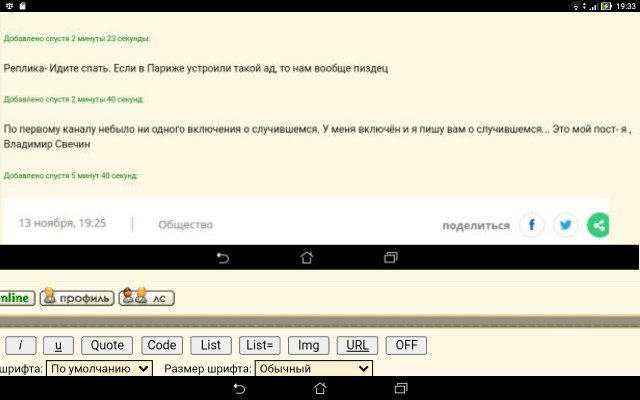The image size is (640, 400).
Task: Insert a Quote tag
Action: pyautogui.click(x=107, y=345)
